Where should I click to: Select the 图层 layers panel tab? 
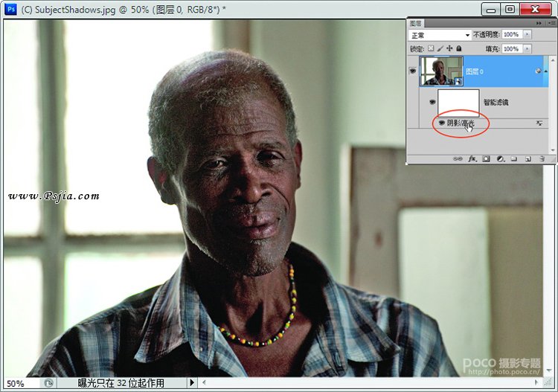(415, 24)
